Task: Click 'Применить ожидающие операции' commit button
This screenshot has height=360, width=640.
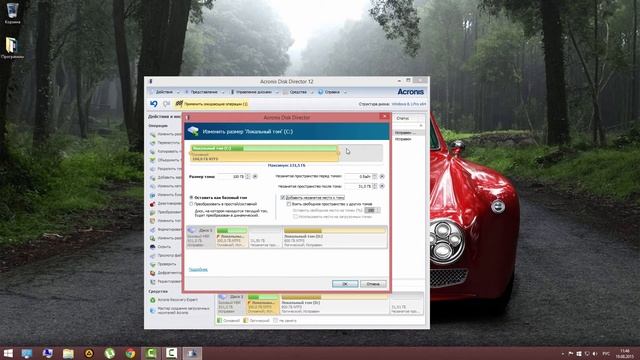Action: pyautogui.click(x=212, y=104)
